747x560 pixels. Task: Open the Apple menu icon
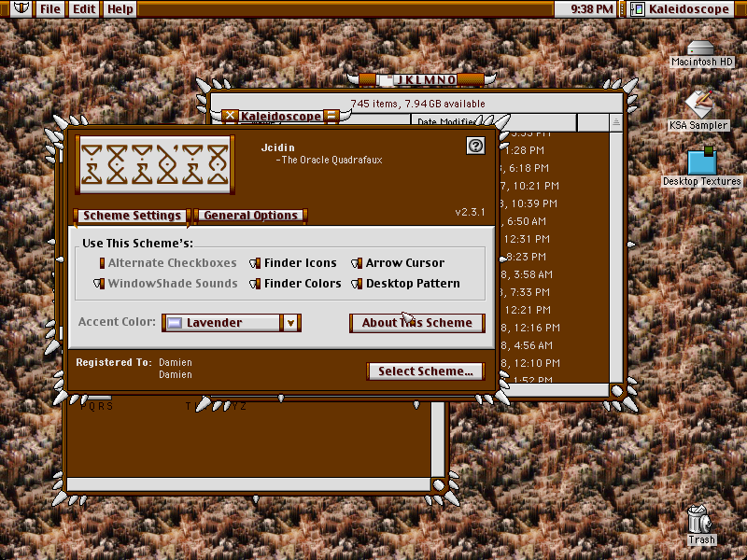(x=21, y=8)
